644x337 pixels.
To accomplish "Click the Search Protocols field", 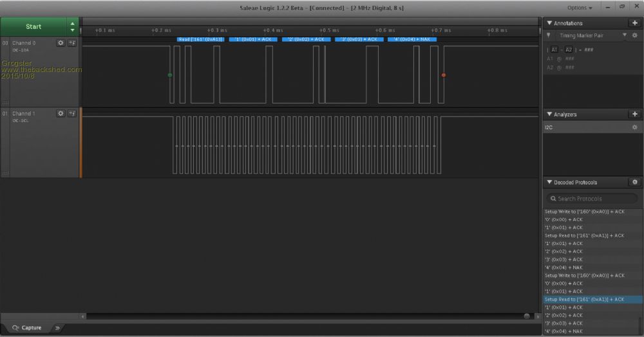I will pos(585,199).
